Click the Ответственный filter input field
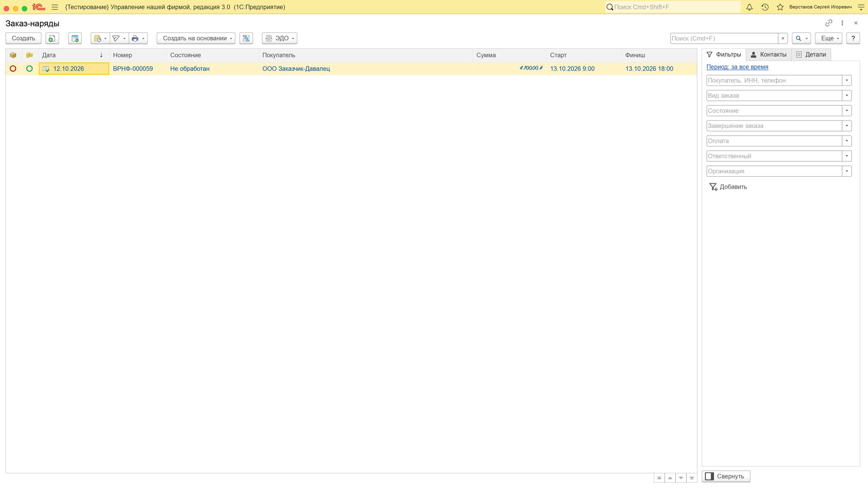 [x=774, y=156]
